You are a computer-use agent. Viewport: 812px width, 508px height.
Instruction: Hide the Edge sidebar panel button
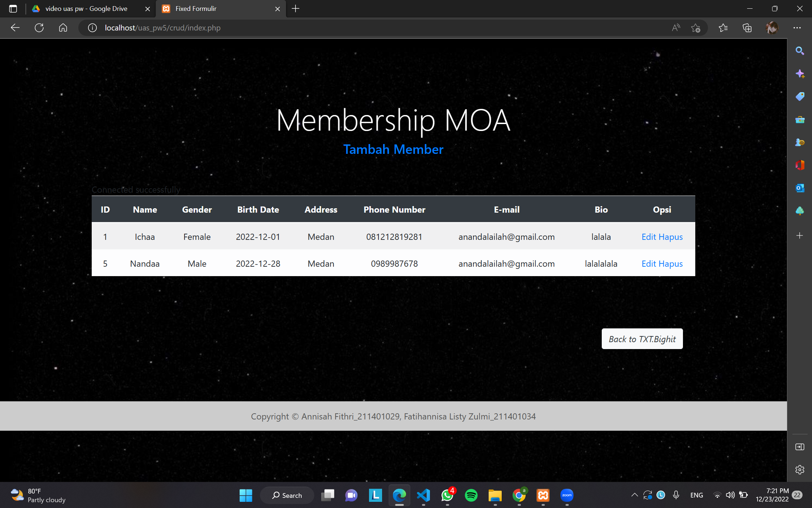coord(800,447)
